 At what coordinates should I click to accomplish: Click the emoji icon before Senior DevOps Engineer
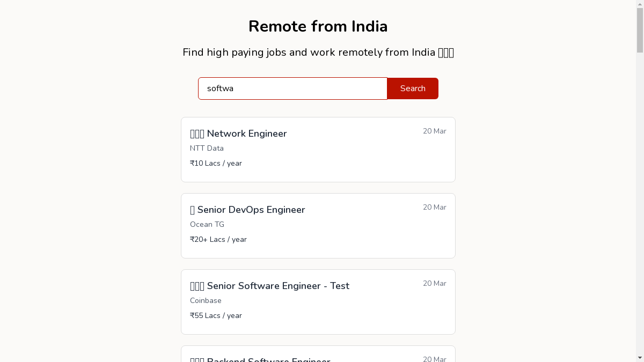[193, 210]
